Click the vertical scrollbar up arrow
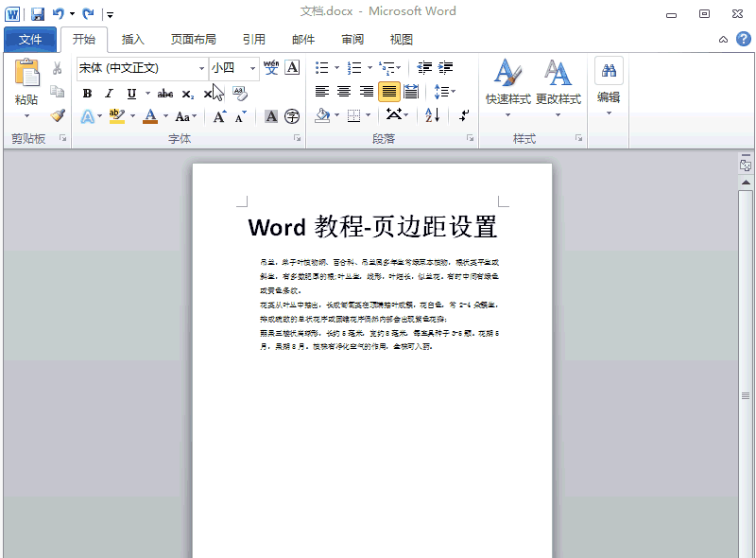756x558 pixels. [x=746, y=181]
